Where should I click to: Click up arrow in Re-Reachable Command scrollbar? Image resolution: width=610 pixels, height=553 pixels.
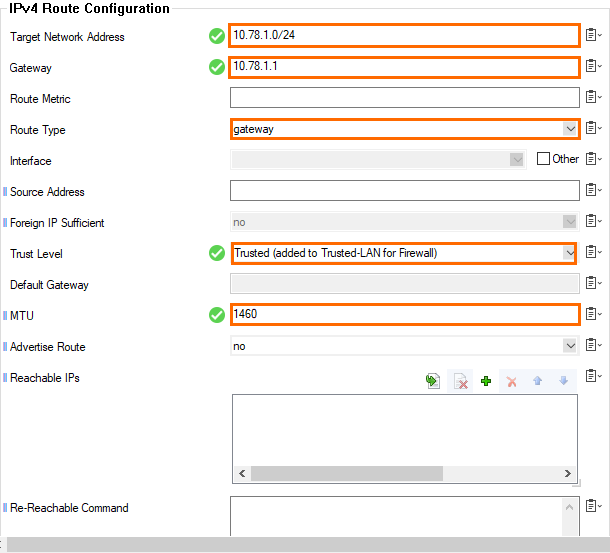(x=569, y=507)
